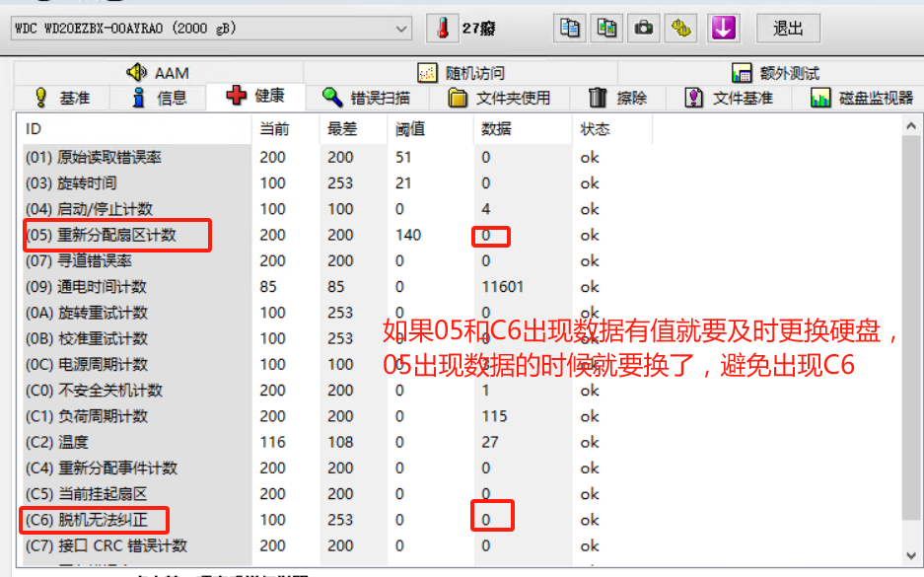924x577 pixels.
Task: Click threshold value 51 in row 01
Action: tap(403, 158)
